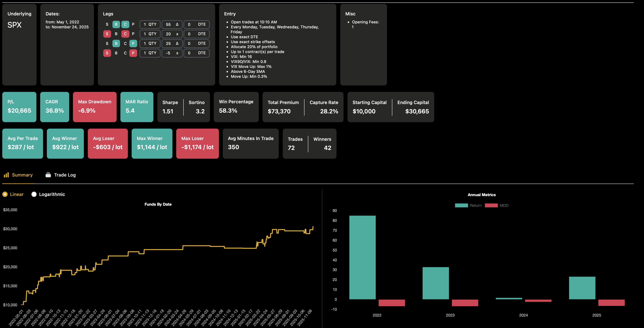This screenshot has height=328, width=644.
Task: Click the P/L $20,665 card
Action: (x=19, y=107)
